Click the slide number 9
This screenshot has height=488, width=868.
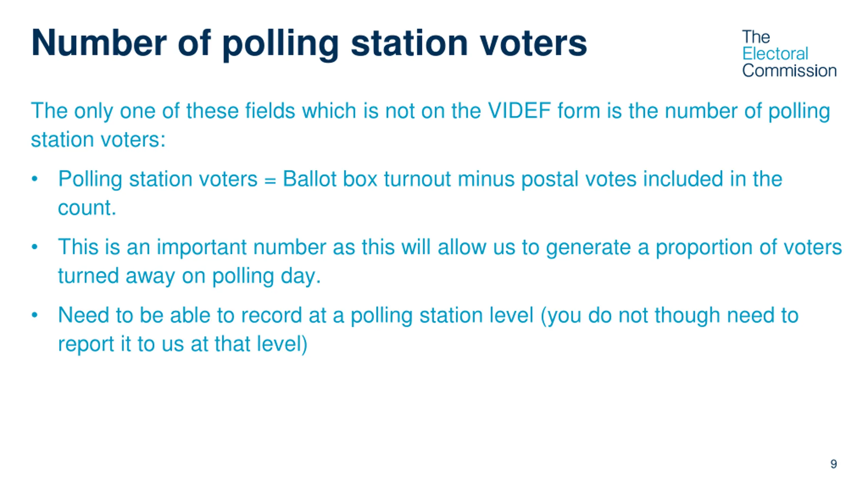[x=834, y=464]
